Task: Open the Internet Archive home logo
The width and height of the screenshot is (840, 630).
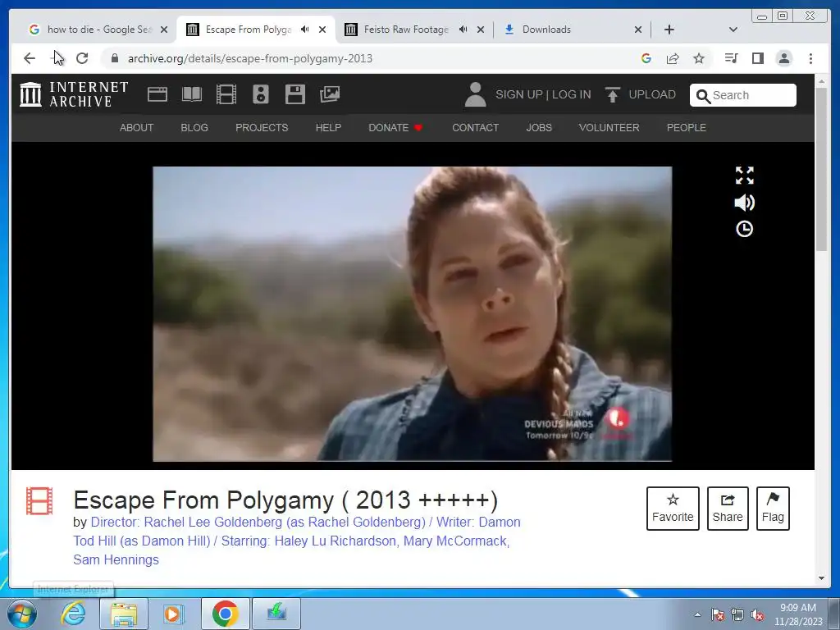Action: [73, 94]
